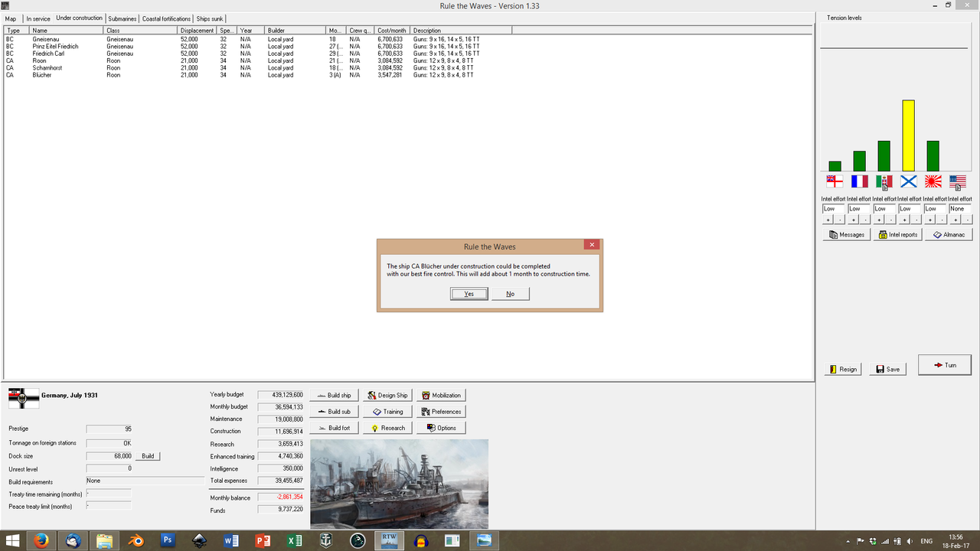Open the Build ship dialog
This screenshot has height=551, width=980.
click(334, 395)
